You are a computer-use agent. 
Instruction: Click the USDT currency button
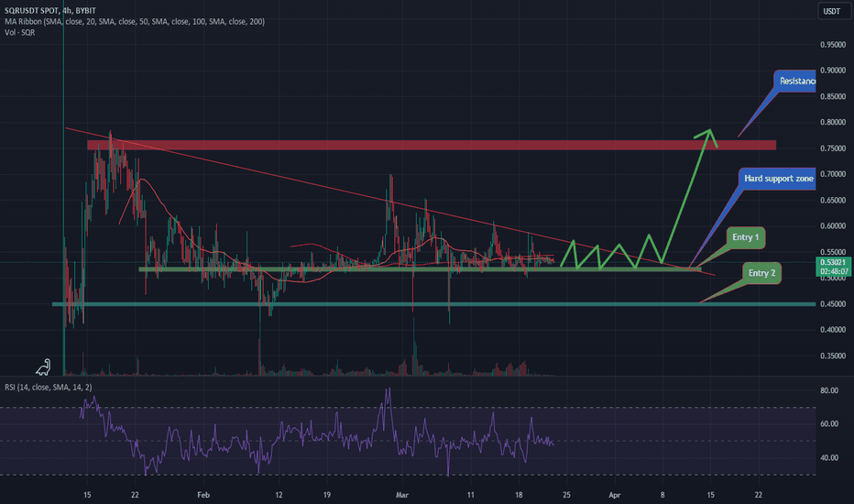pos(834,11)
